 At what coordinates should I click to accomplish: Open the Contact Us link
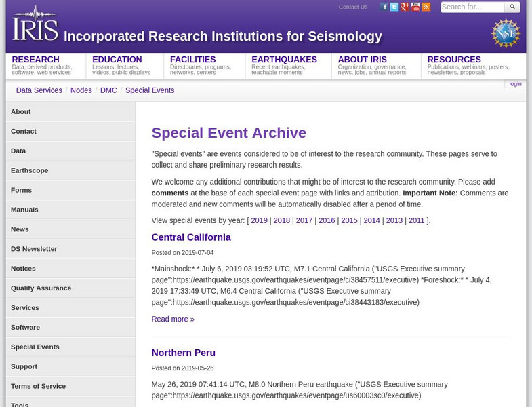click(x=353, y=7)
